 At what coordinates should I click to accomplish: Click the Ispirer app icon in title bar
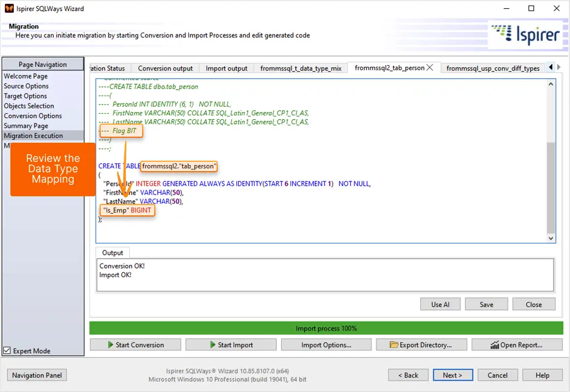point(9,8)
